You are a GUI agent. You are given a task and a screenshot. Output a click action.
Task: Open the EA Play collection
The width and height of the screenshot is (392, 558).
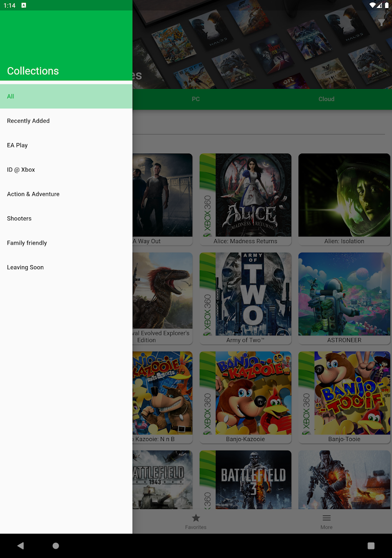tap(66, 145)
